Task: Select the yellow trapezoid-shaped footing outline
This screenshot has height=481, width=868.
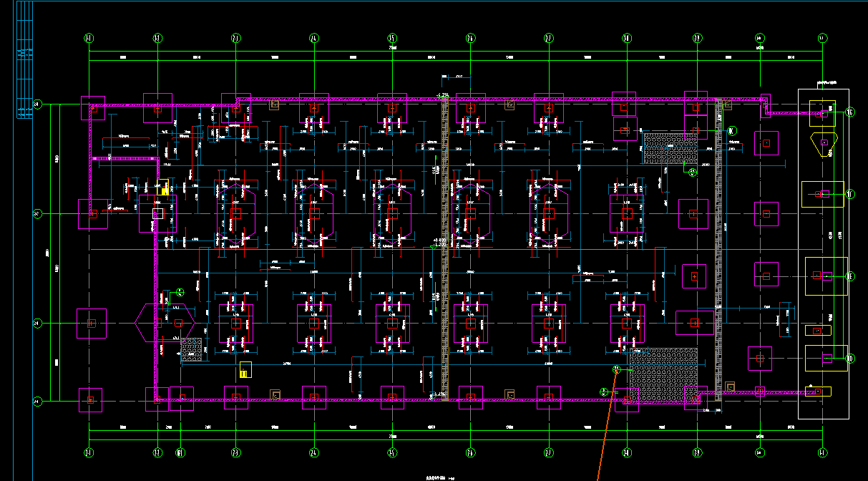Action: [824, 144]
